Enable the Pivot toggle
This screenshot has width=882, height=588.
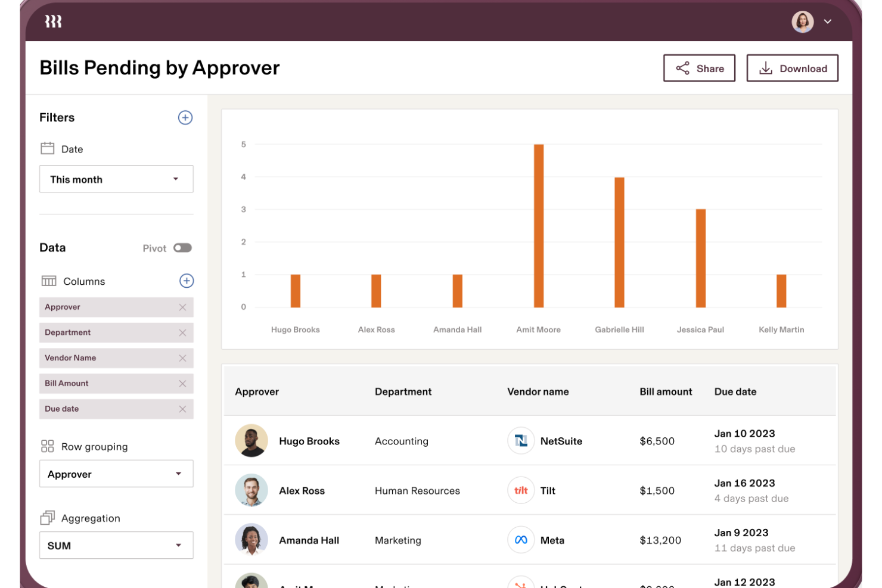coord(183,247)
